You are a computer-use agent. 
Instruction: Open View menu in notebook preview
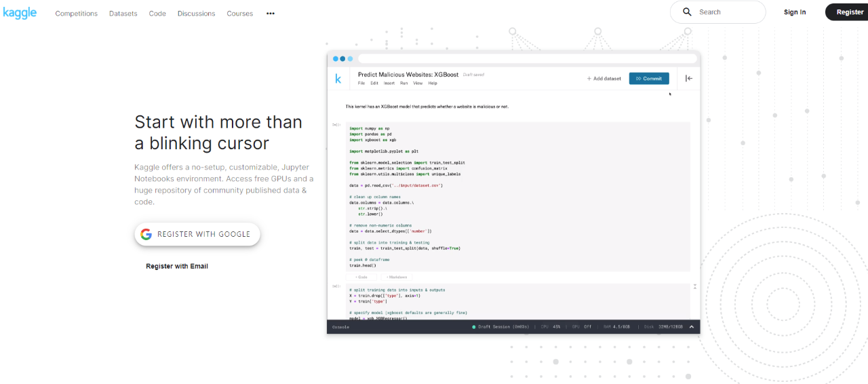[418, 83]
